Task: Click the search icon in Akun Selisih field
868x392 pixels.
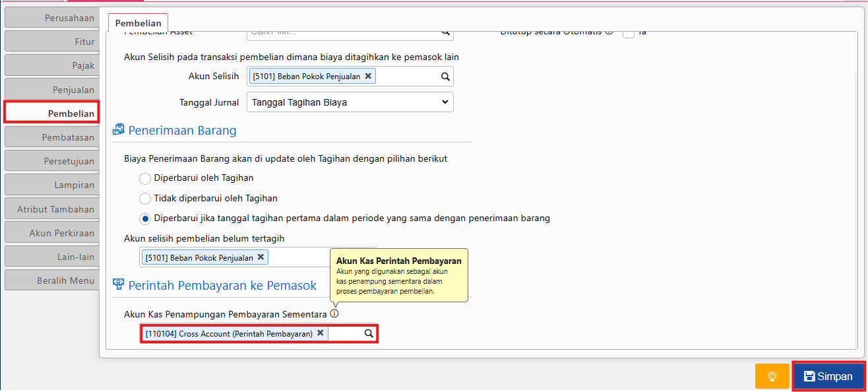Action: coord(445,77)
